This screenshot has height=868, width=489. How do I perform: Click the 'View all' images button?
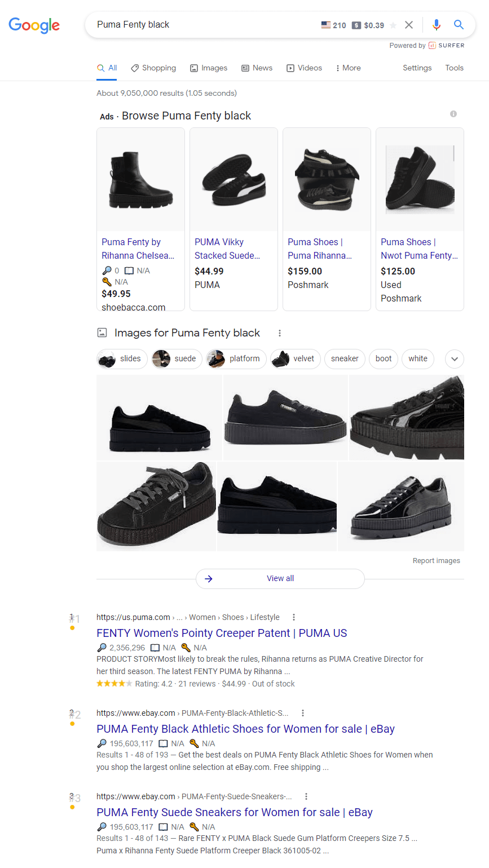280,579
